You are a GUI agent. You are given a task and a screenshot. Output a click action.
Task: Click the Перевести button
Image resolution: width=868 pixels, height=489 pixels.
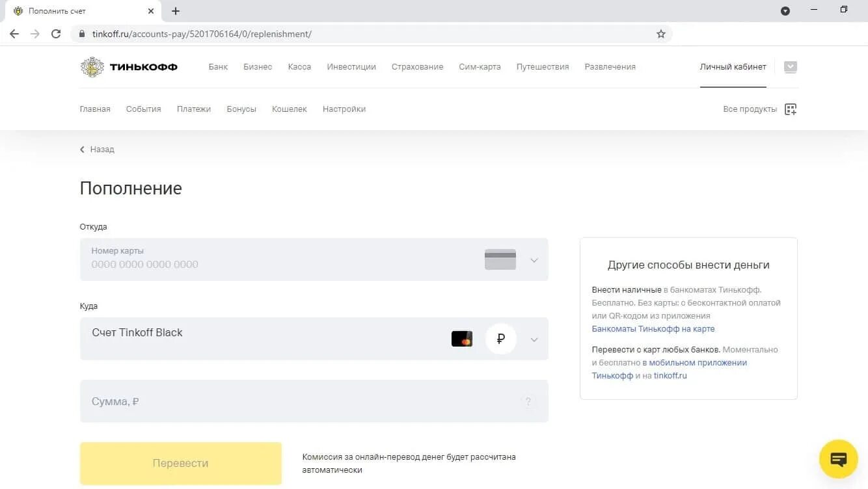(x=181, y=464)
